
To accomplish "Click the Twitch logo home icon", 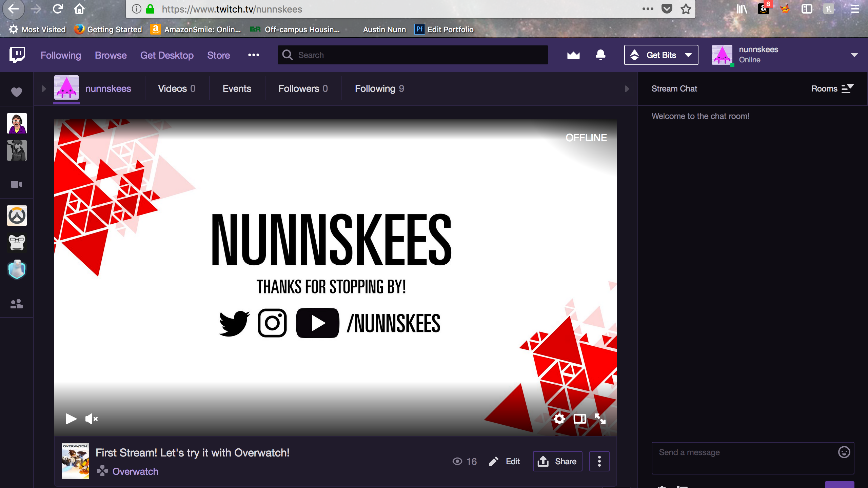I will click(x=17, y=55).
